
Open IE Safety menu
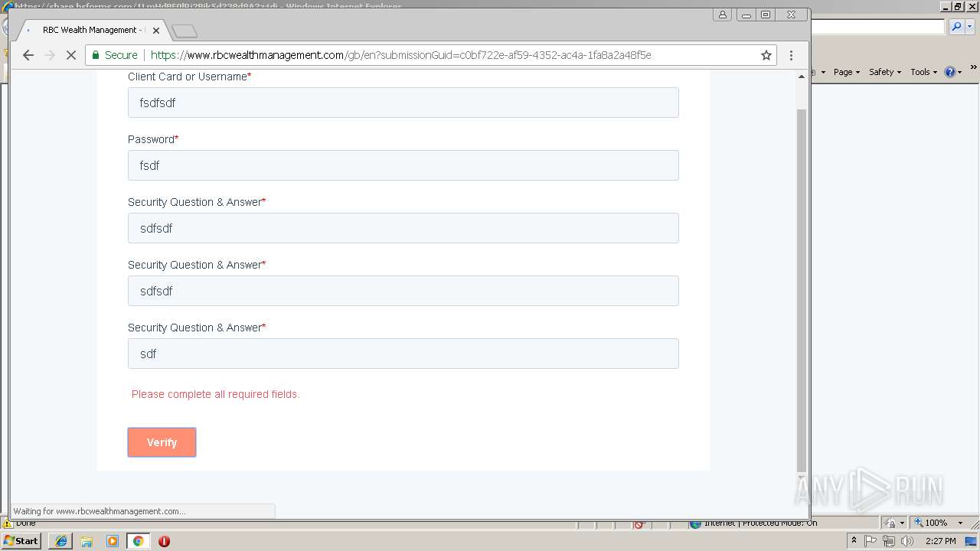[884, 72]
